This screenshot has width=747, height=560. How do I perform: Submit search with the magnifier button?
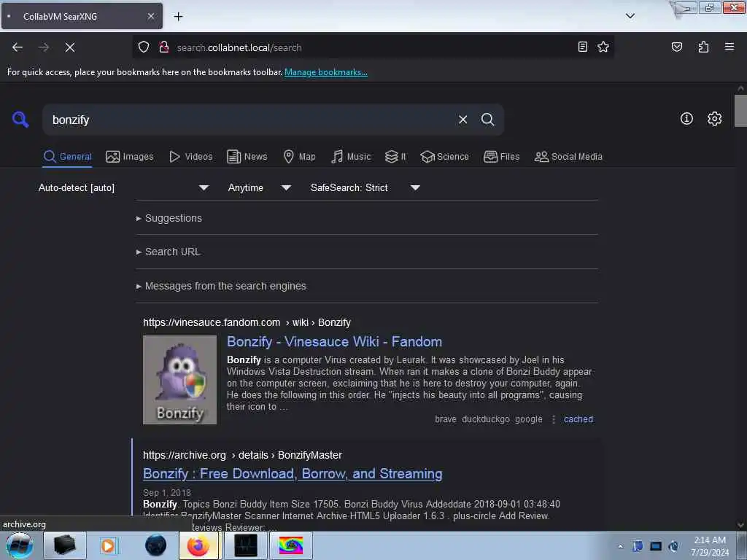click(x=487, y=120)
